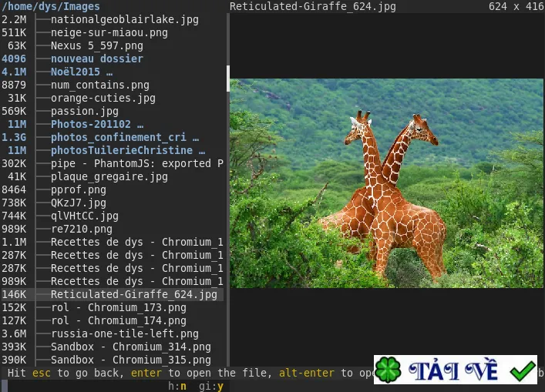Open the nouveau dossier folder
545x392 pixels.
pyautogui.click(x=97, y=59)
